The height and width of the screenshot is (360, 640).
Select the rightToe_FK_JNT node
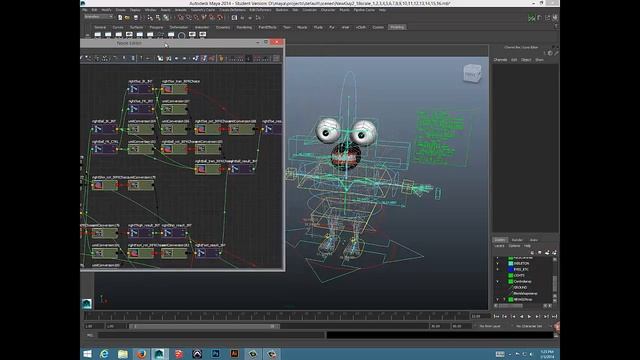tap(141, 109)
